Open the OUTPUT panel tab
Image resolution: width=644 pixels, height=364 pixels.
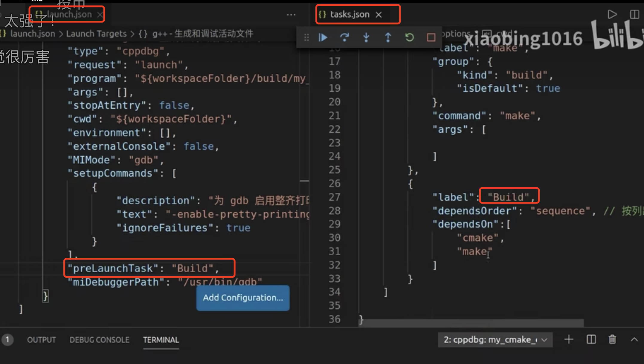point(41,340)
